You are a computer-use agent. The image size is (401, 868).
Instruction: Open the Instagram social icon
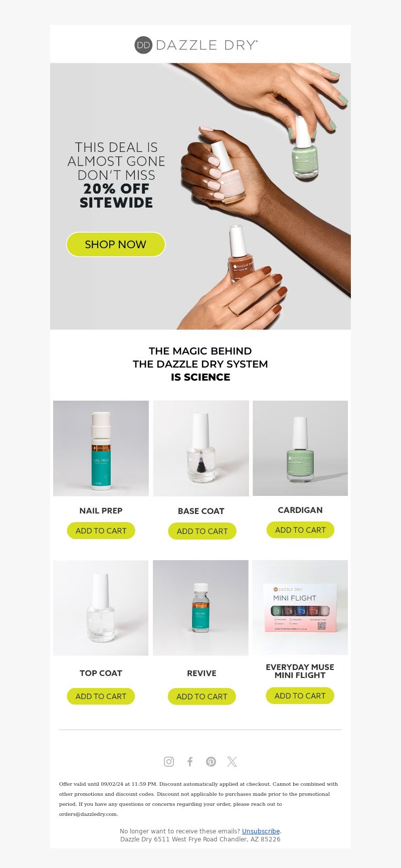click(x=169, y=762)
